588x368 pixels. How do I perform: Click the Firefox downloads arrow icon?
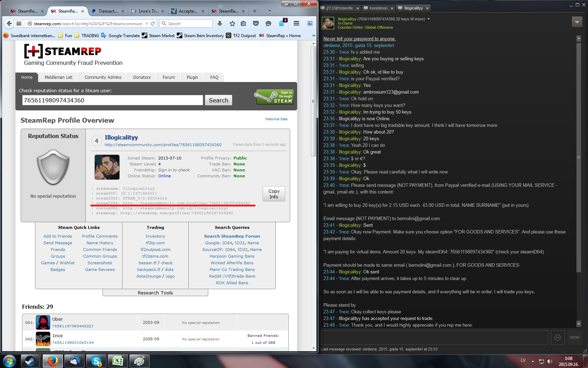tap(220, 23)
